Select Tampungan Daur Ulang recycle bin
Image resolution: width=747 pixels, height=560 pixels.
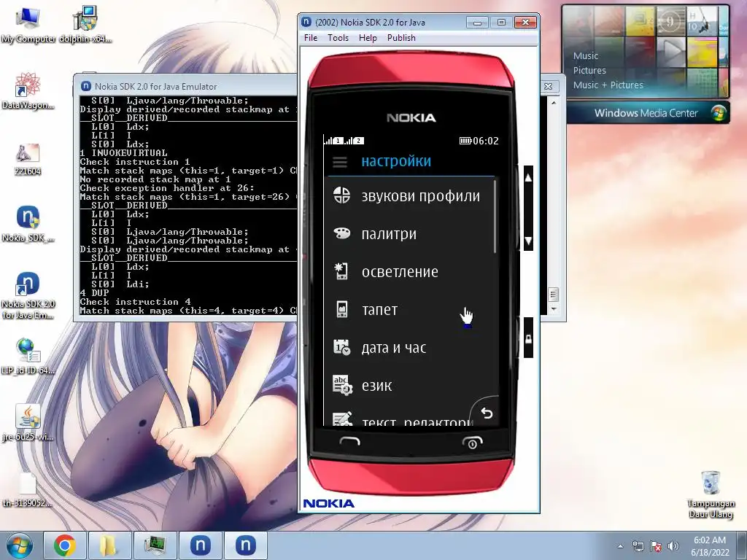pyautogui.click(x=711, y=494)
